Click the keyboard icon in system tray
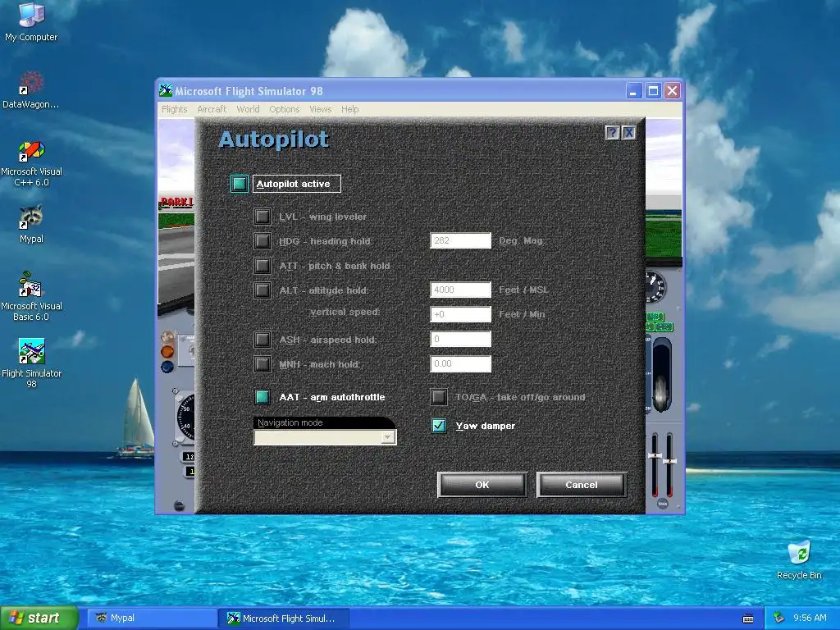Viewport: 840px width, 630px height. pyautogui.click(x=748, y=619)
